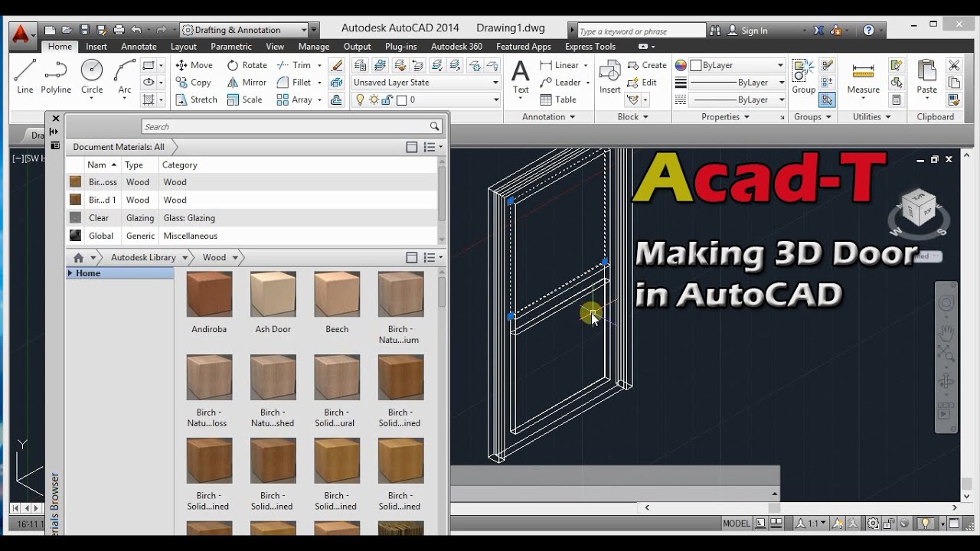Select the Line drawing tool

(25, 77)
